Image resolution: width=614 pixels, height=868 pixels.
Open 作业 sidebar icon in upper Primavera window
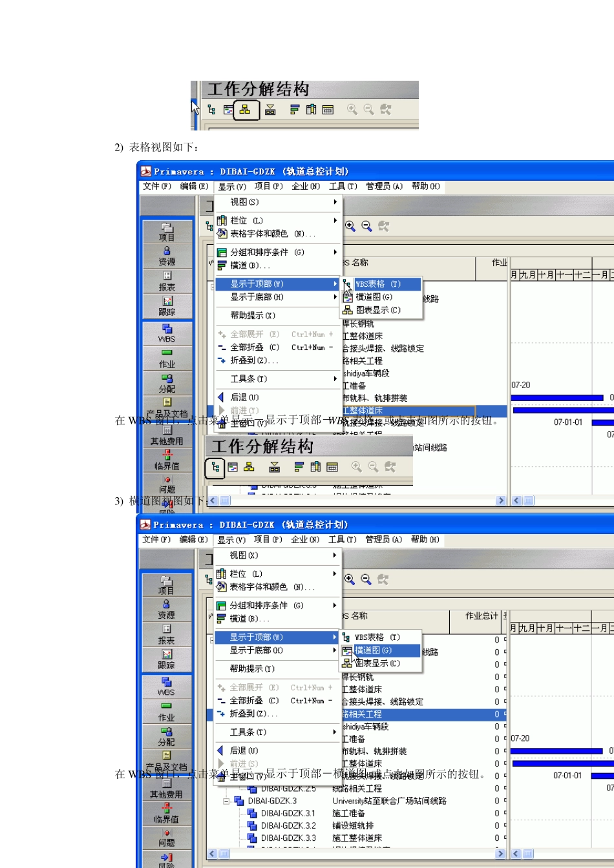tap(167, 358)
